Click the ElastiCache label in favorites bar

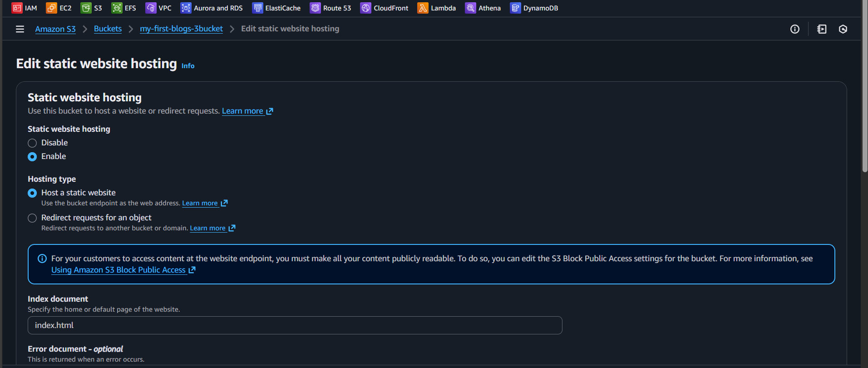point(283,8)
